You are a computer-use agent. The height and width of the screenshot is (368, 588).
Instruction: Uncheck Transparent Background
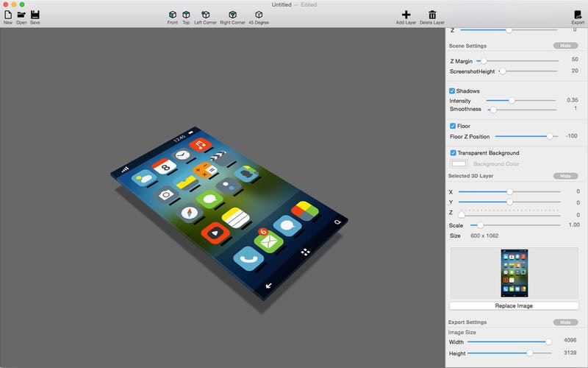coord(453,153)
